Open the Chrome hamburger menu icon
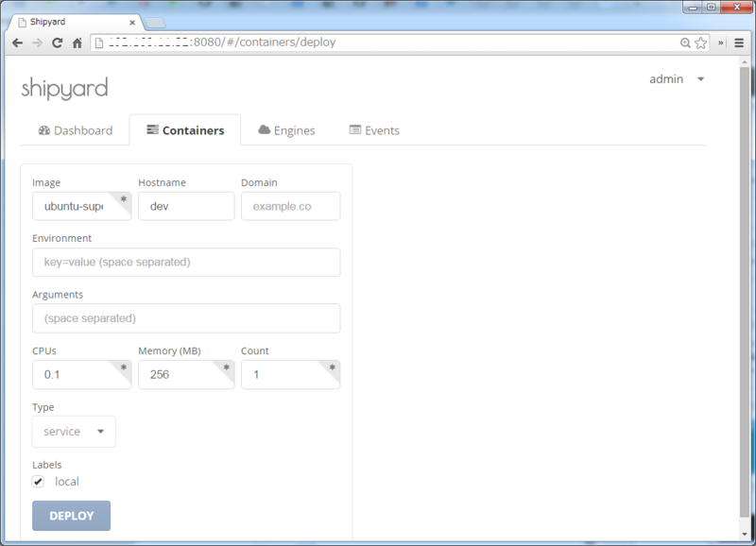 (740, 42)
